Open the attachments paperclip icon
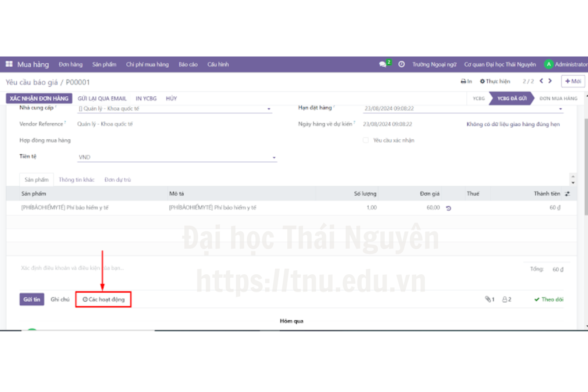This screenshot has width=588, height=392. point(489,299)
